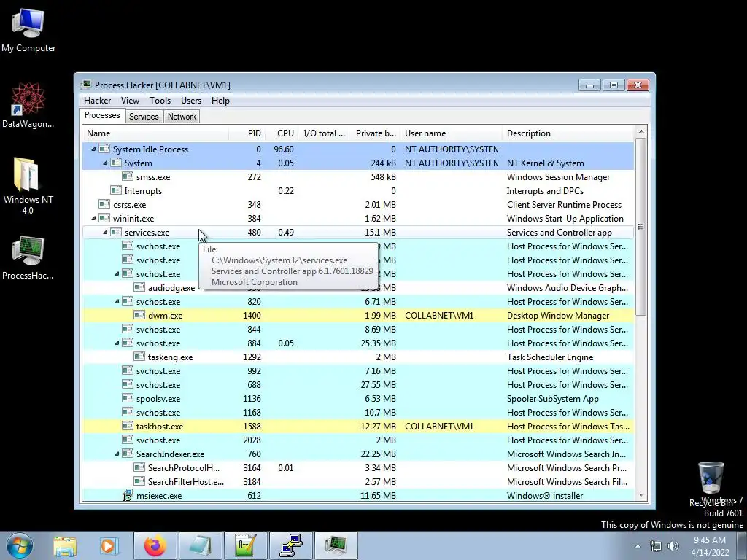Open the View menu
Screen dimensions: 747x560
130,101
